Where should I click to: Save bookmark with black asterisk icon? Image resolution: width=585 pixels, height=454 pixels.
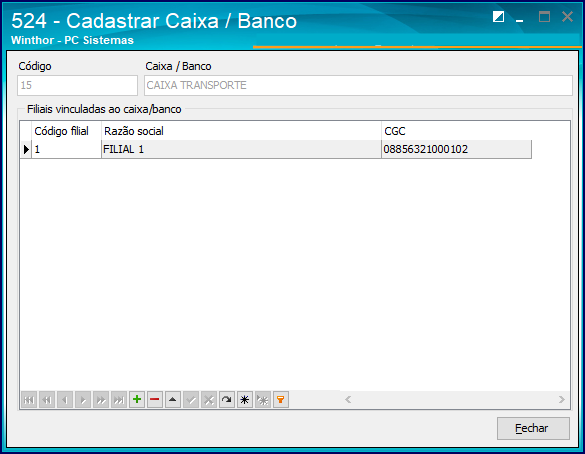pos(245,400)
